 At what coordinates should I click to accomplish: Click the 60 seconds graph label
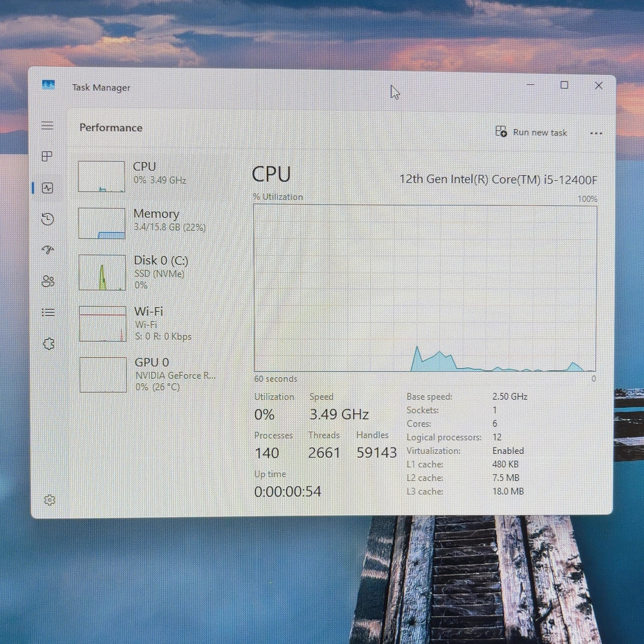tap(275, 379)
